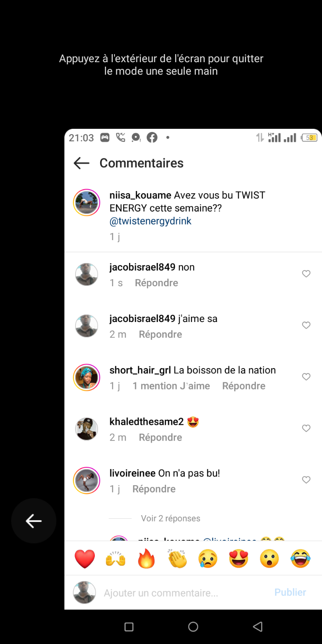Insert the fire emoji reaction
This screenshot has width=322, height=644.
pos(146,559)
